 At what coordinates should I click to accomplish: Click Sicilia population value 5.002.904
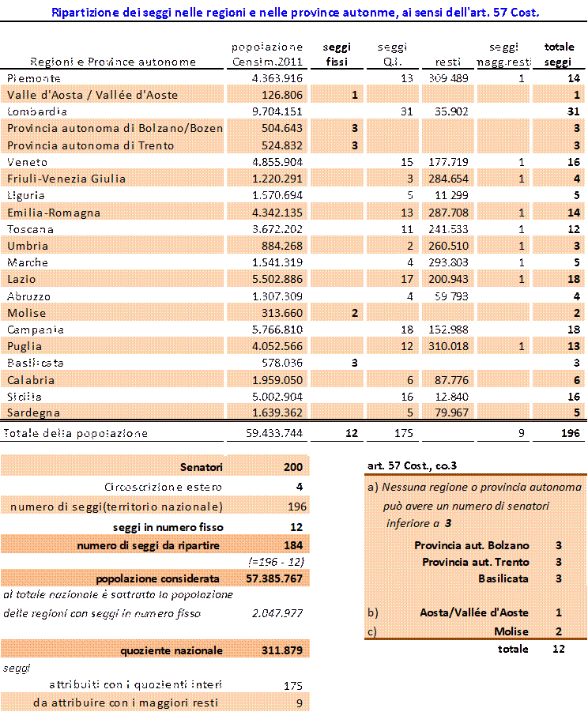coord(277,397)
